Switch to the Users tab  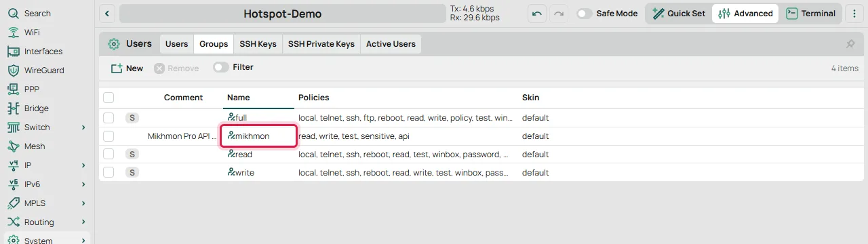tap(176, 44)
